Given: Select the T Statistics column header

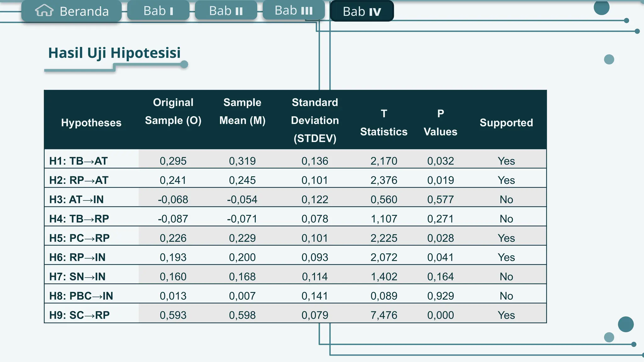Looking at the screenshot, I should point(384,123).
